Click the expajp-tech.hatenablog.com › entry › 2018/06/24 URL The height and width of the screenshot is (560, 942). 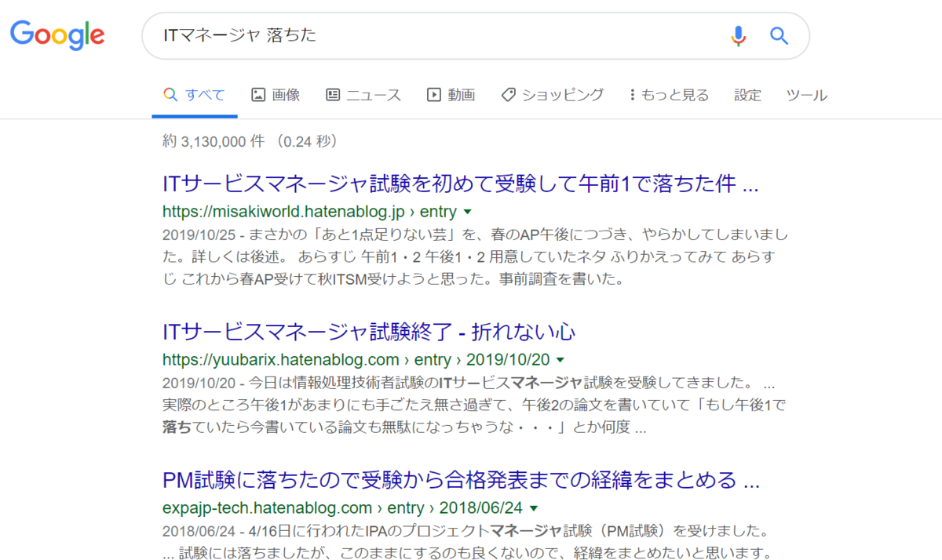[342, 507]
